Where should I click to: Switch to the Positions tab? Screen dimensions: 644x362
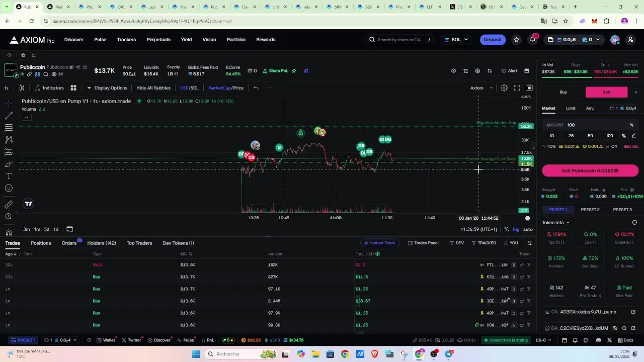tap(41, 243)
